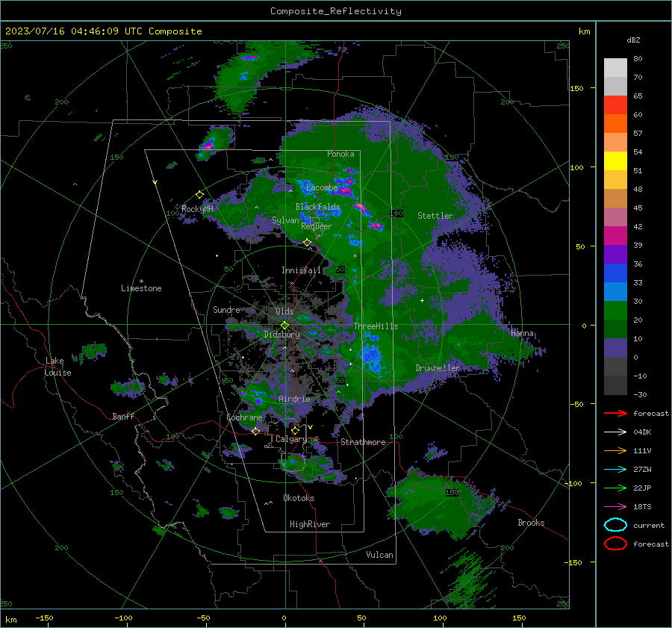Select the 80 dBZ color swatch
Image resolution: width=672 pixels, height=628 pixels.
point(615,67)
